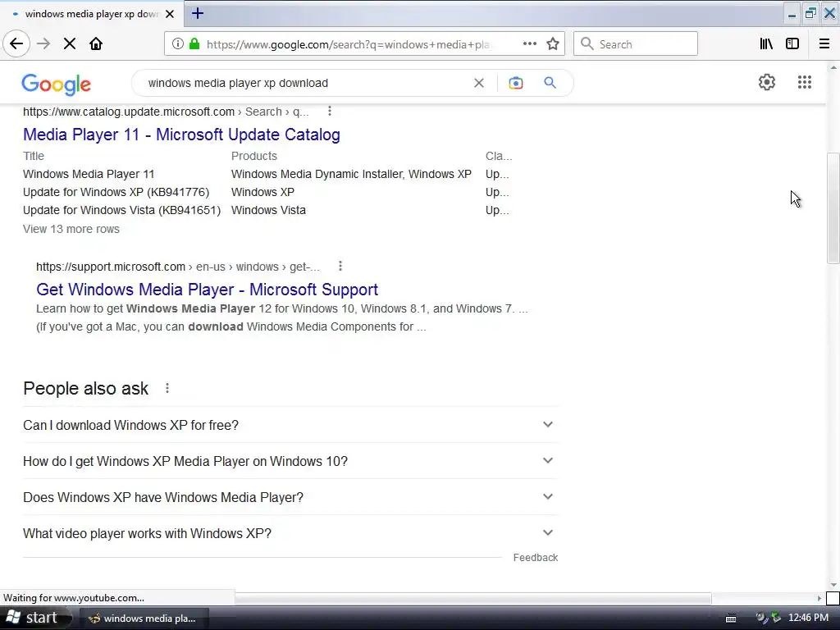Viewport: 840px width, 630px height.
Task: Show site information icon in address bar
Action: pos(177,44)
